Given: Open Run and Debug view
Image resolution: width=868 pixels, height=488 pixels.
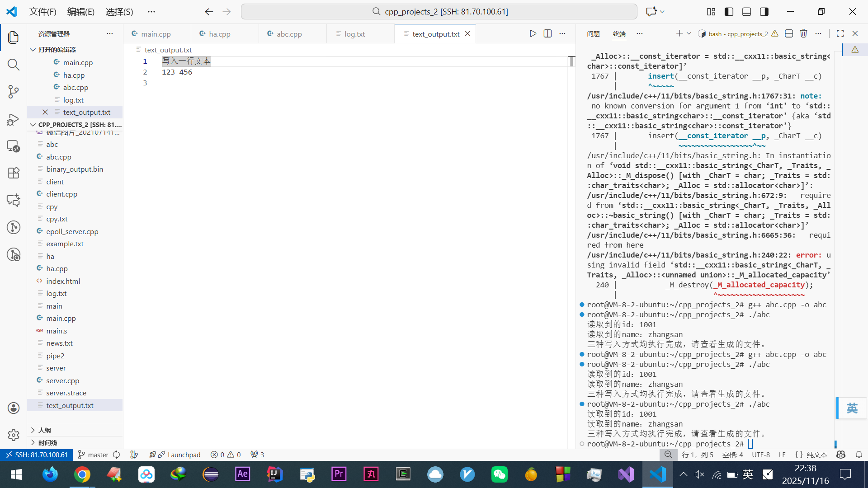Looking at the screenshot, I should tap(14, 119).
